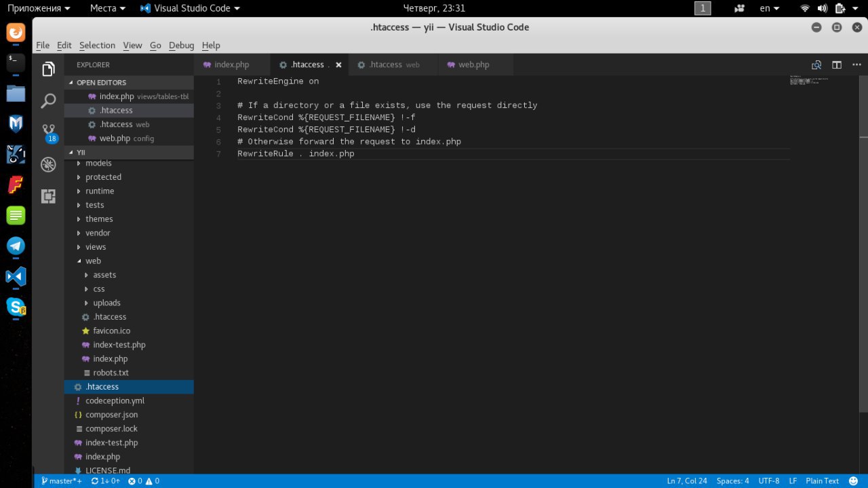Expand the themes folder
The height and width of the screenshot is (488, 868).
tap(129, 219)
